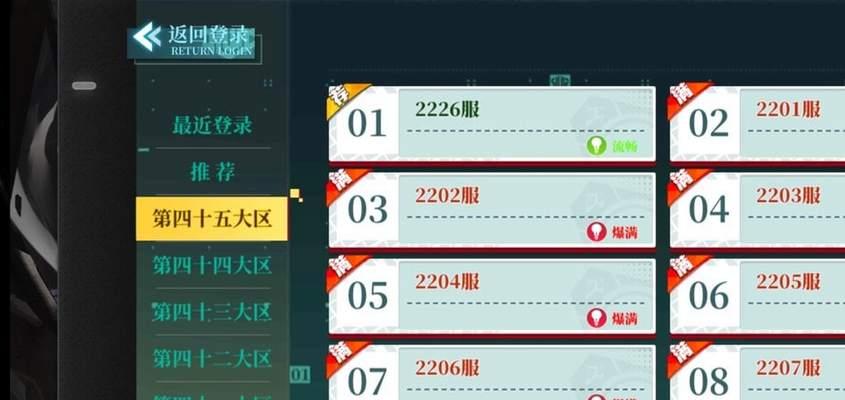The width and height of the screenshot is (845, 400).
Task: Click the red full status bulb on 2202服
Action: (597, 232)
